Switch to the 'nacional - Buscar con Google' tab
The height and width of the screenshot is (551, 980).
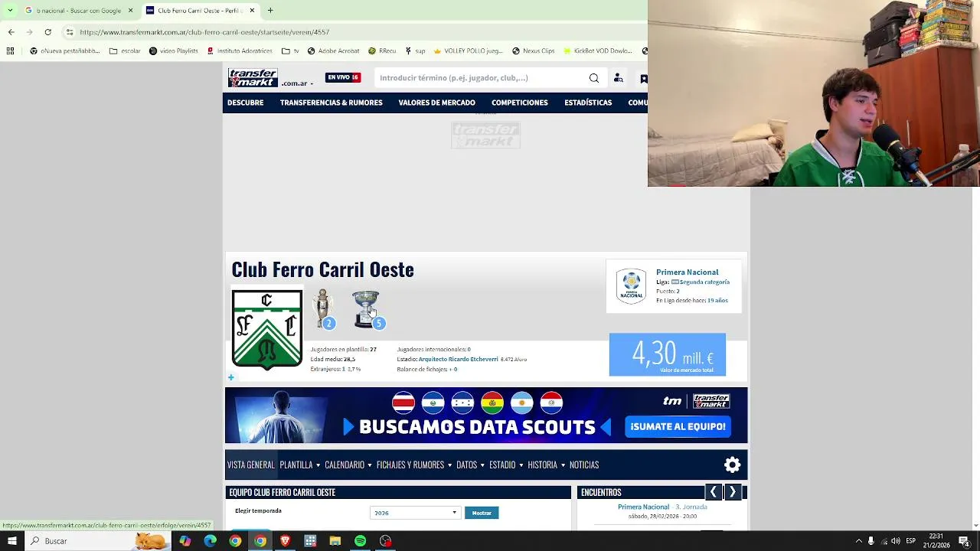[79, 11]
